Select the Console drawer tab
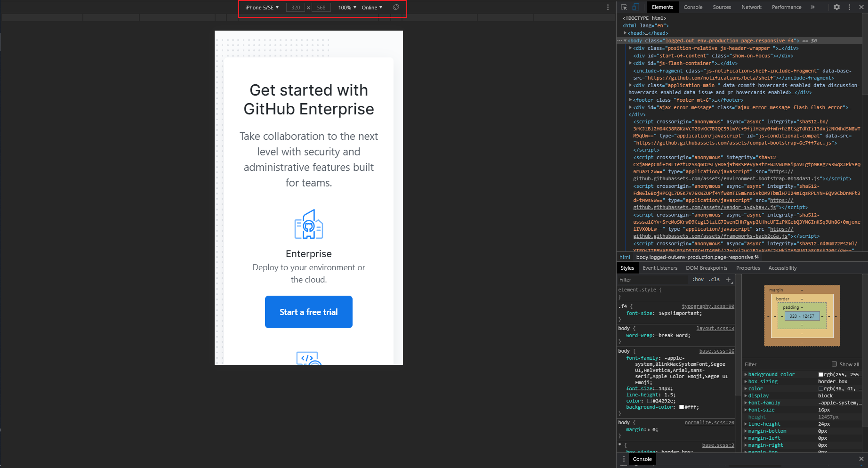 click(642, 459)
